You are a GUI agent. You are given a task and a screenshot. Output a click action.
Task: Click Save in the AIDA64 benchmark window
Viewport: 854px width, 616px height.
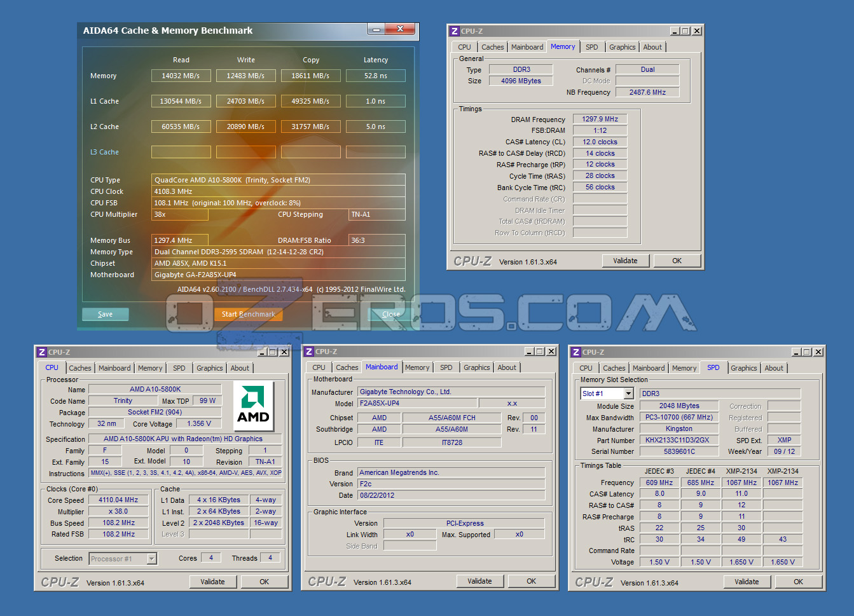(106, 314)
